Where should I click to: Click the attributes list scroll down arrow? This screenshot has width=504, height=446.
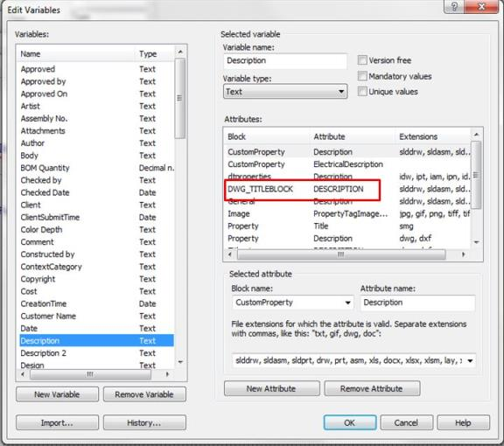476,242
